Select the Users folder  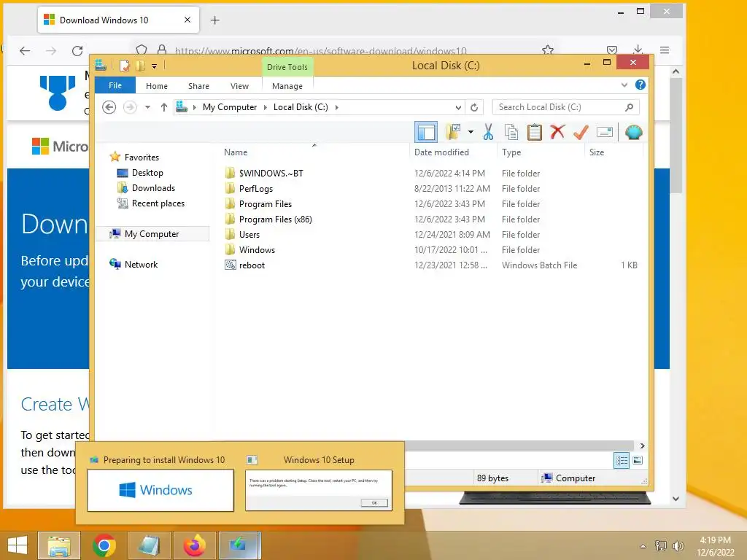[249, 234]
